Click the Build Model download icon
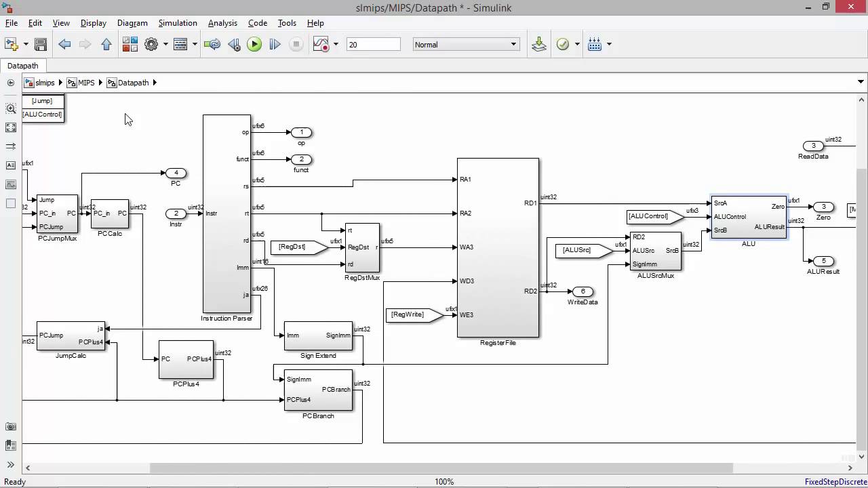 [x=539, y=44]
